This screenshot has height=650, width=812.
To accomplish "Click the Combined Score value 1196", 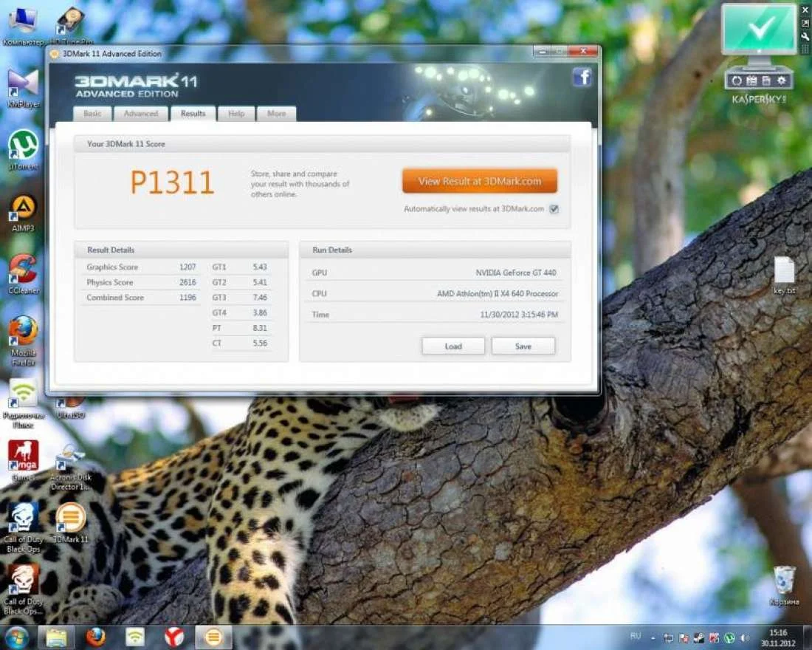I will pos(187,298).
